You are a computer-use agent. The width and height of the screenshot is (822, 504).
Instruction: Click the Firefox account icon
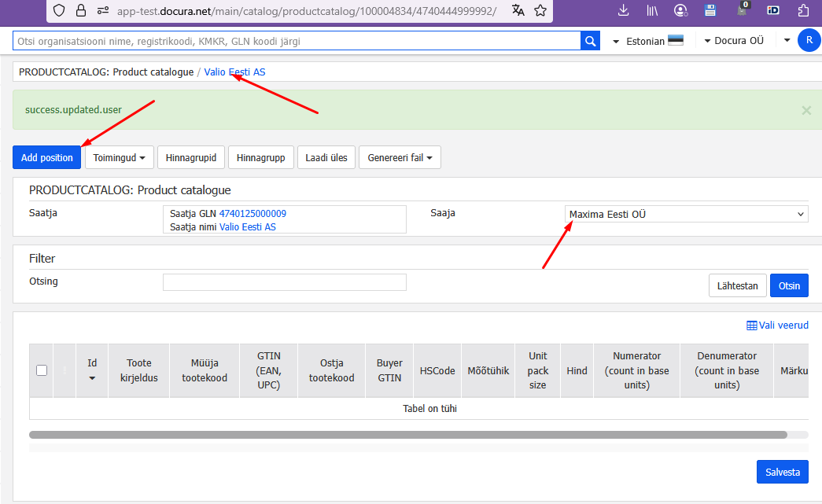click(x=681, y=10)
